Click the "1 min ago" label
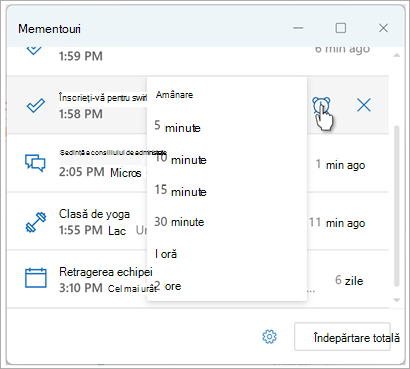 coord(340,165)
